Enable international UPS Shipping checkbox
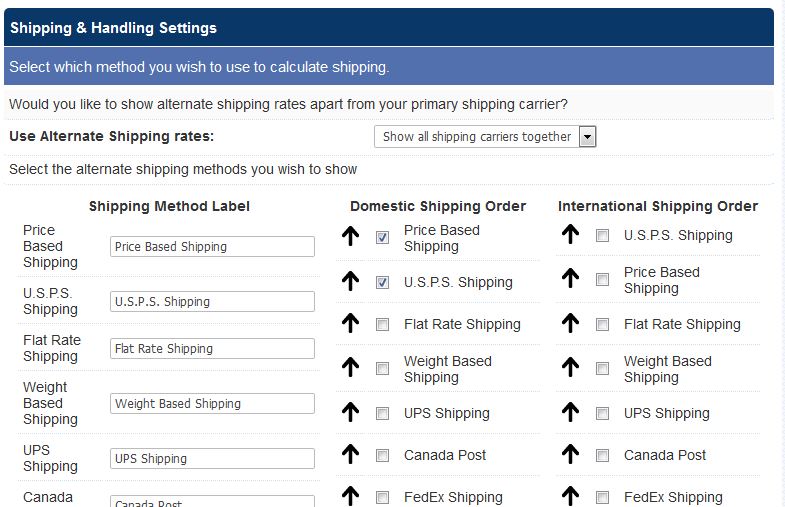Screen dimensions: 785x507 pyautogui.click(x=602, y=413)
